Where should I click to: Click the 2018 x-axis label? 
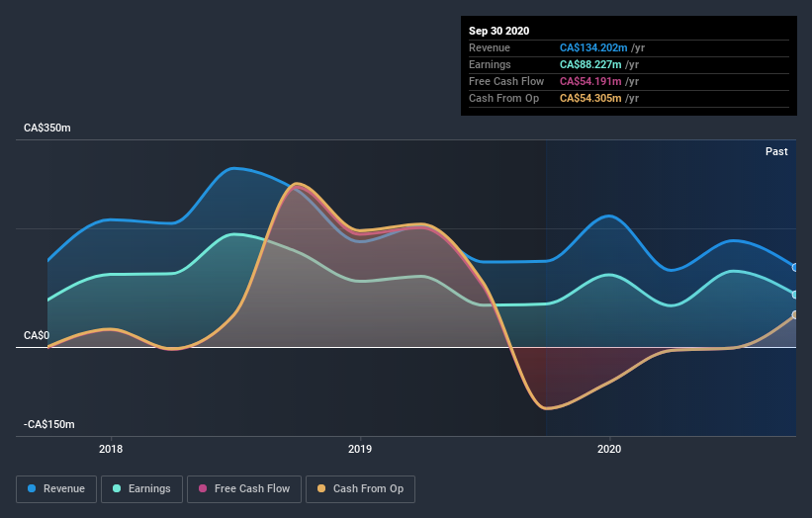pos(111,449)
